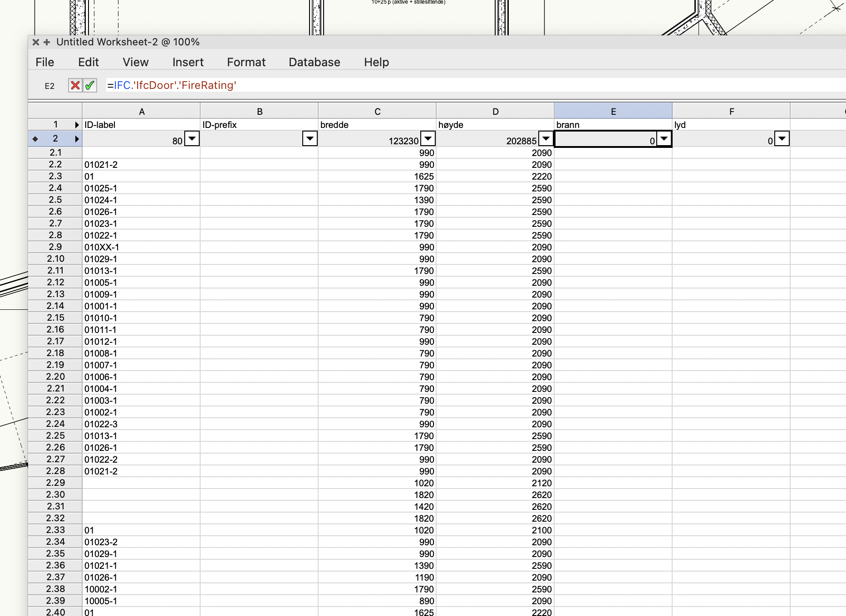Click the row 1 arrow indicator
The width and height of the screenshot is (846, 616).
(x=77, y=125)
